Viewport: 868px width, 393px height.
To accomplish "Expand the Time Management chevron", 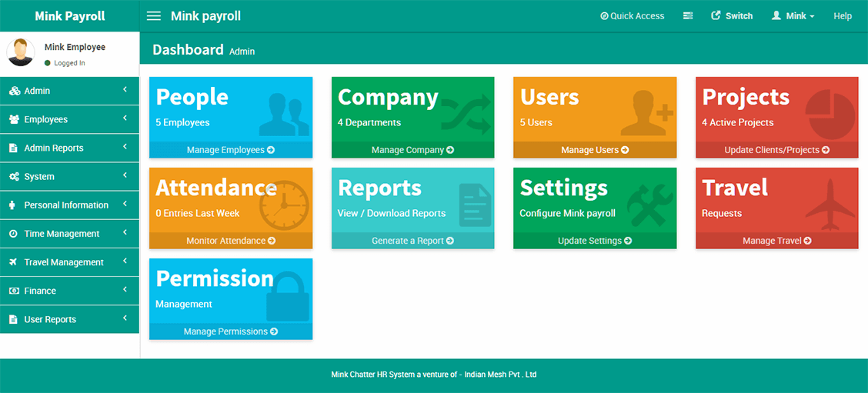I will point(125,232).
